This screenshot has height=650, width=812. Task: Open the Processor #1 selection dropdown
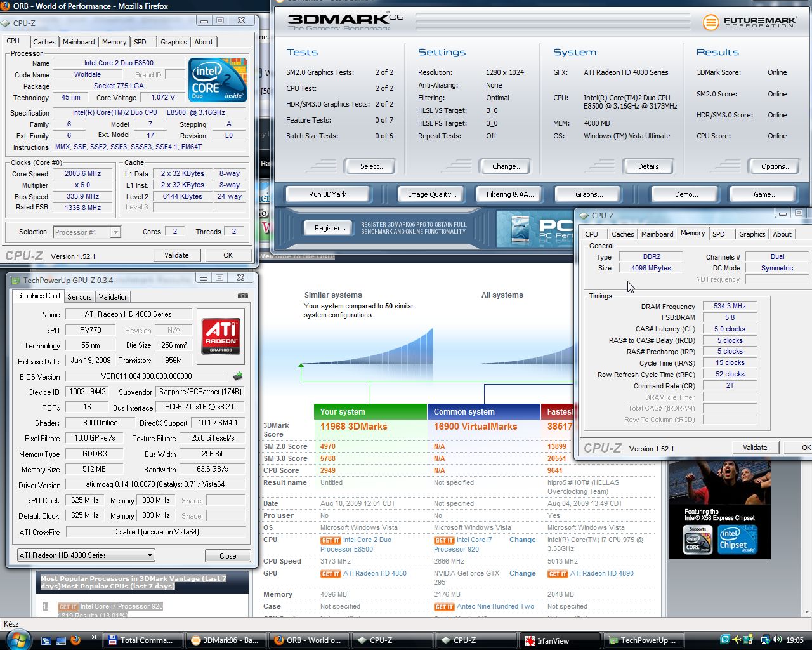point(87,232)
